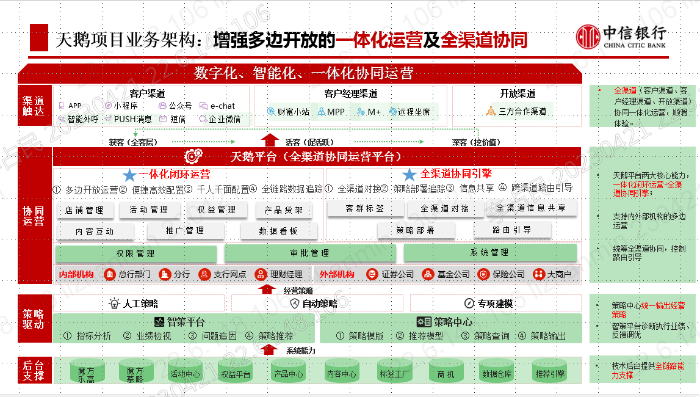The height and width of the screenshot is (397, 700).
Task: Click the 大商户 red icon
Action: [539, 274]
